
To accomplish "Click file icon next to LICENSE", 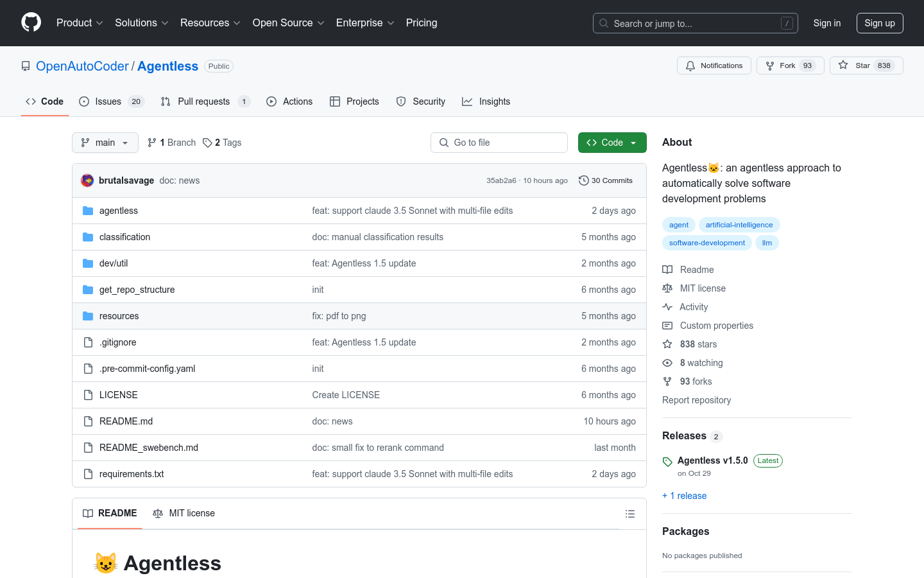I will coord(88,395).
